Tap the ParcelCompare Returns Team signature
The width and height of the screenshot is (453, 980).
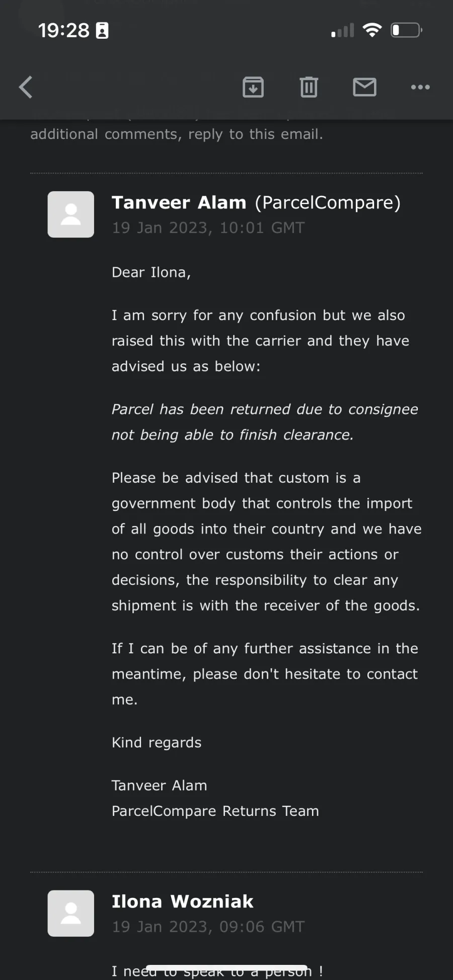(x=215, y=811)
